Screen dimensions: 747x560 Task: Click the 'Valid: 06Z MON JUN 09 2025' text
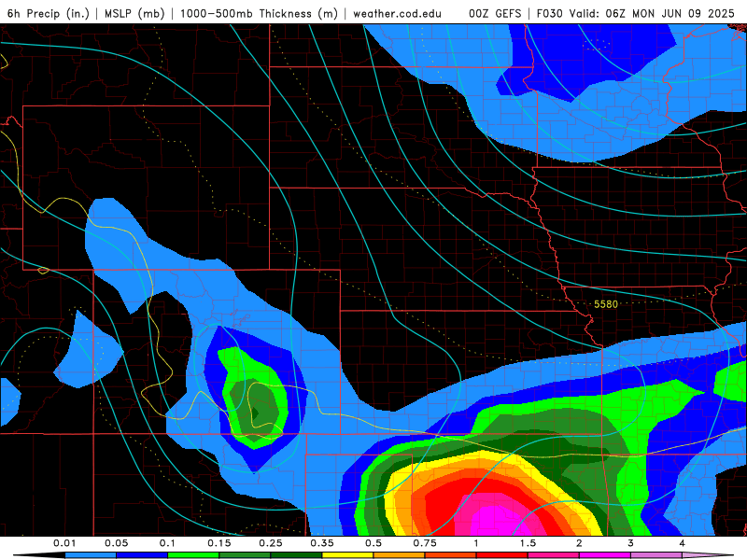[x=652, y=13]
